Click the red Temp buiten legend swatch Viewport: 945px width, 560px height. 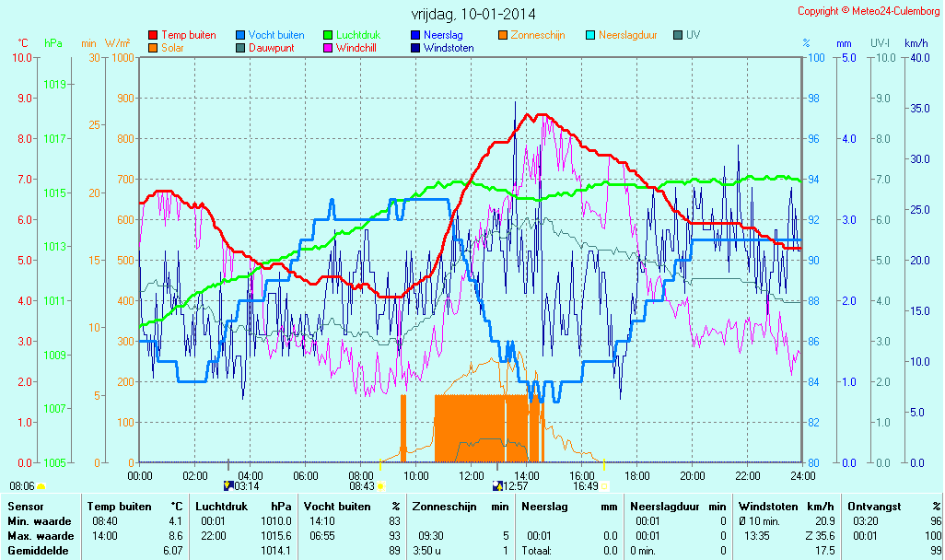(x=153, y=35)
